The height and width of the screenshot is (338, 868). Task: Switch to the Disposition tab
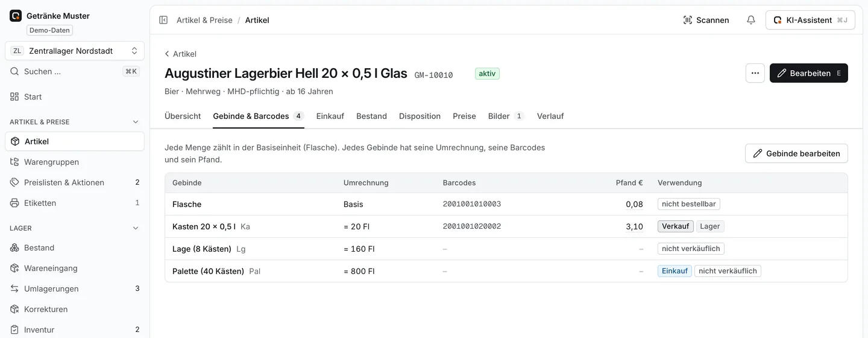[420, 116]
